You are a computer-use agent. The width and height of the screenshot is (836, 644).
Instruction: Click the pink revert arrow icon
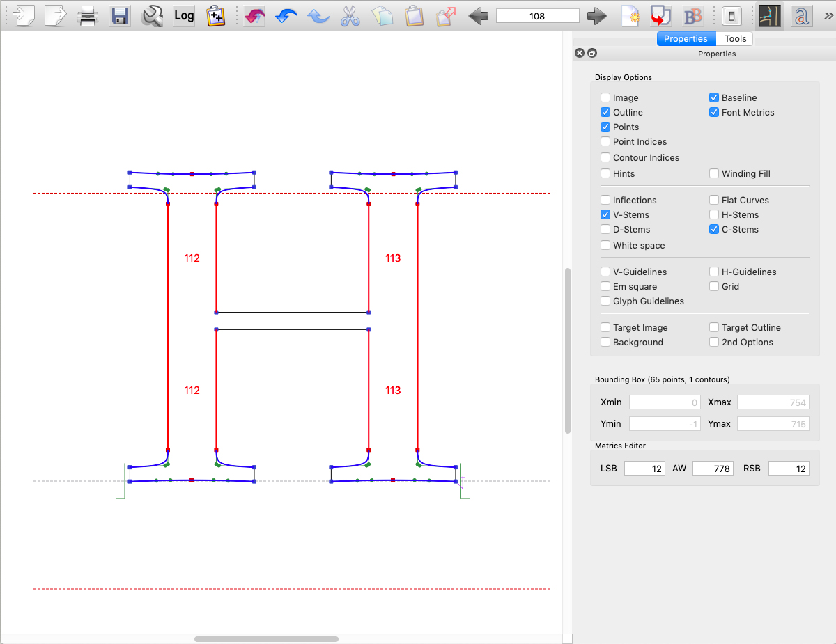[x=255, y=15]
